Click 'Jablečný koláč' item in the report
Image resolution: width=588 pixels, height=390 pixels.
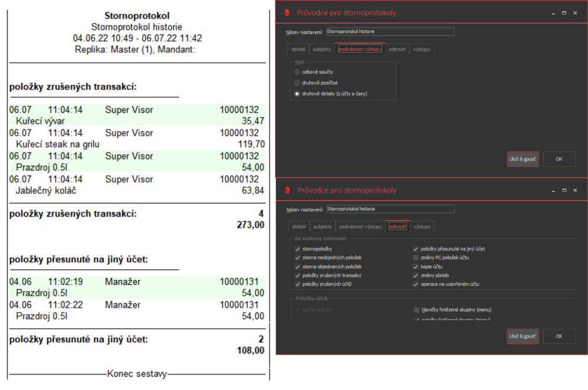46,191
